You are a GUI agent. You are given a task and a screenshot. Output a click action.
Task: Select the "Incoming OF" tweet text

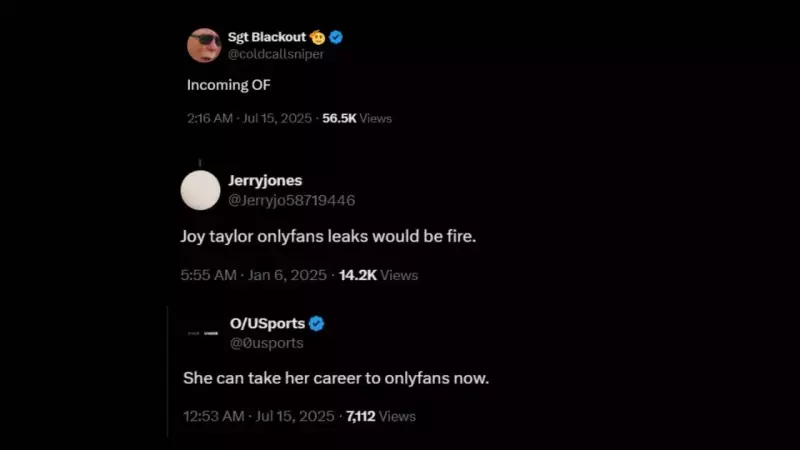[229, 85]
